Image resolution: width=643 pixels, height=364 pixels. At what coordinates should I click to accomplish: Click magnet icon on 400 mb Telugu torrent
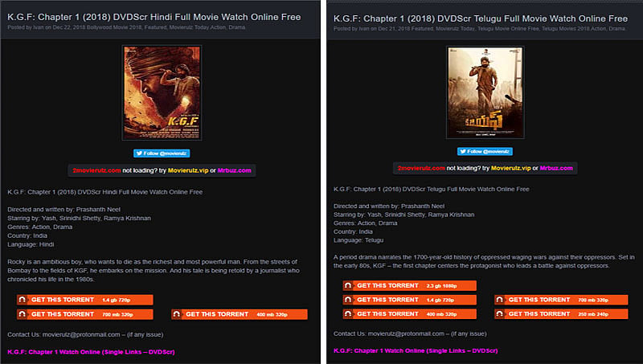[348, 314]
